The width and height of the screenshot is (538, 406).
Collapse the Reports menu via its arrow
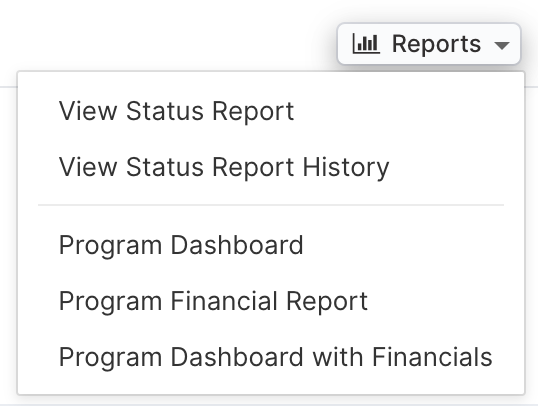pyautogui.click(x=502, y=45)
